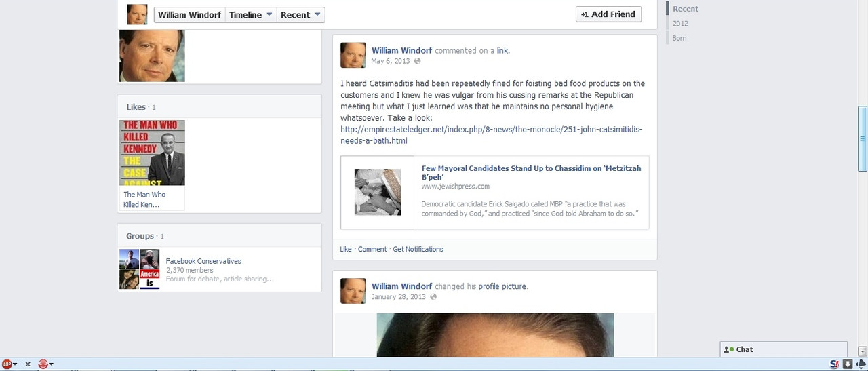Like the May 6 post
Image resolution: width=868 pixels, height=371 pixels.
[x=346, y=249]
